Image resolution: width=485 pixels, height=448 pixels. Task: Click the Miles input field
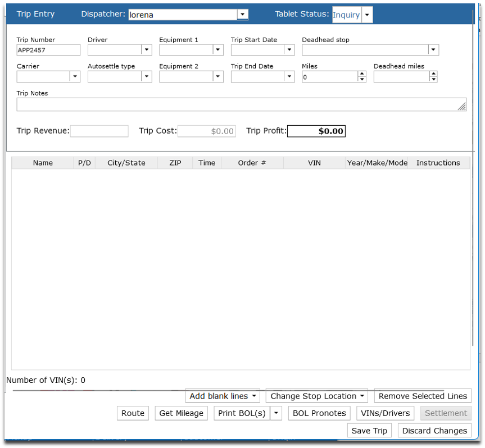(x=330, y=76)
